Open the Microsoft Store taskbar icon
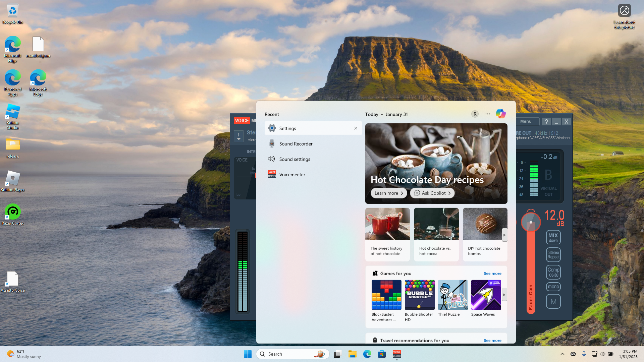Viewport: 644px width, 362px height. click(x=382, y=354)
